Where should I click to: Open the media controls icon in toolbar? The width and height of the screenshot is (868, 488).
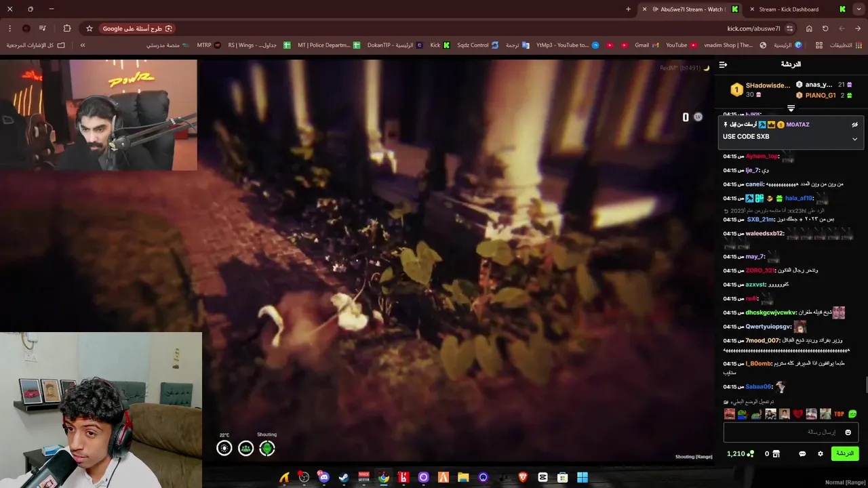43,28
